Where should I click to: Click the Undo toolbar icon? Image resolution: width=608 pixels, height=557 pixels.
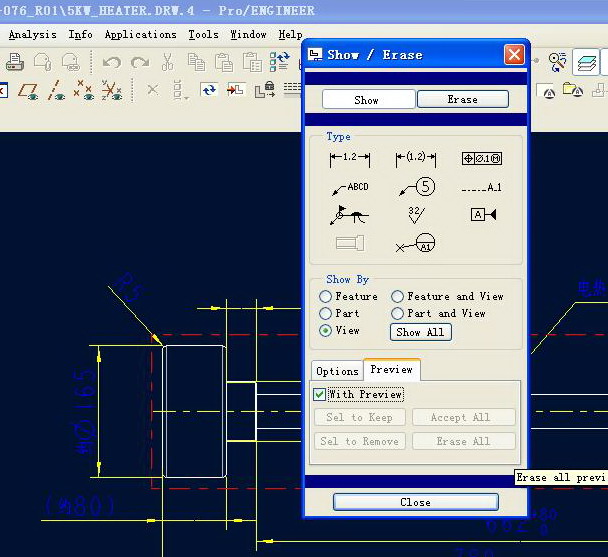(112, 62)
